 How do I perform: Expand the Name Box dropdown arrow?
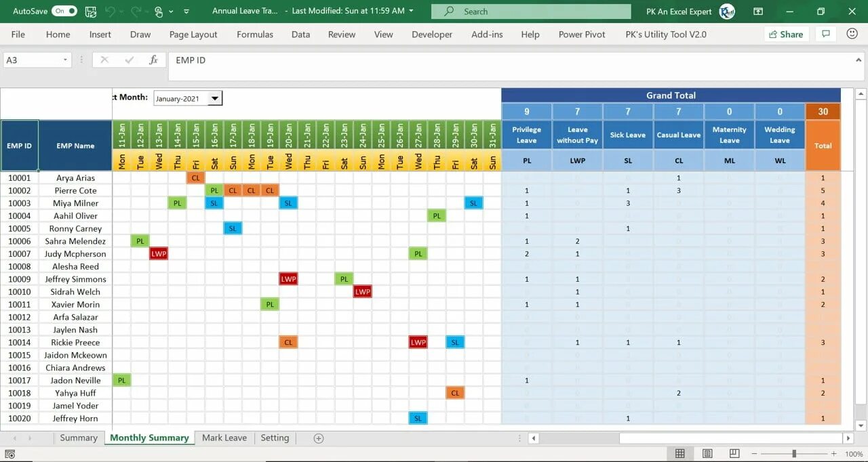click(66, 60)
